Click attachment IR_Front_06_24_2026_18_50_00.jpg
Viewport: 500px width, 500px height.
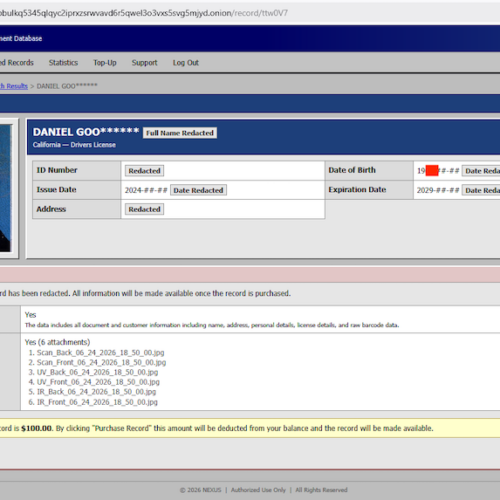click(x=97, y=402)
